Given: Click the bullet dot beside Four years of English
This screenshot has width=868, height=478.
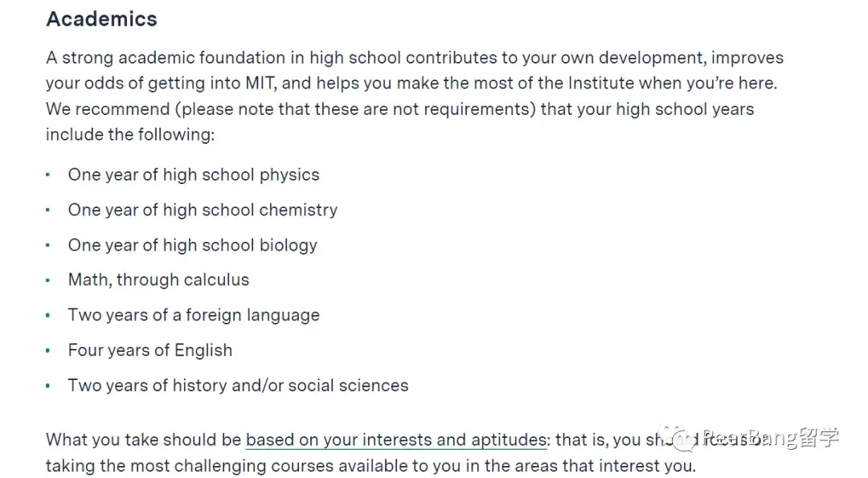Looking at the screenshot, I should coord(48,351).
